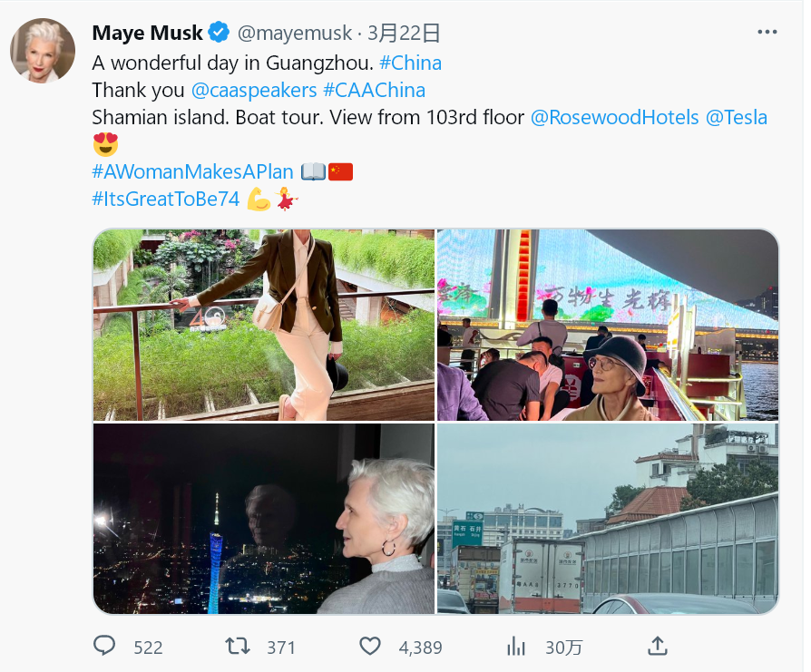811x672 pixels.
Task: Click the blue verified badge next to Maye Musk
Action: click(x=219, y=32)
